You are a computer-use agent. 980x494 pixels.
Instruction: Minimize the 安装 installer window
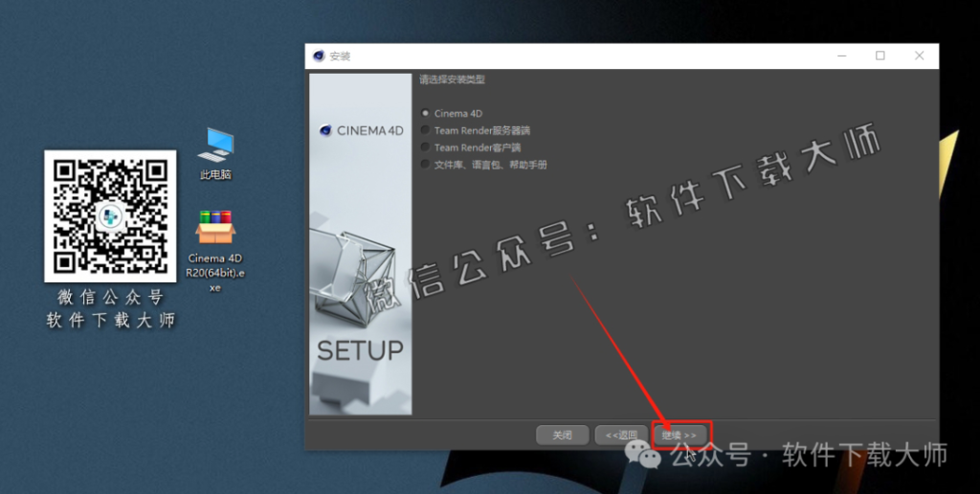(x=842, y=56)
